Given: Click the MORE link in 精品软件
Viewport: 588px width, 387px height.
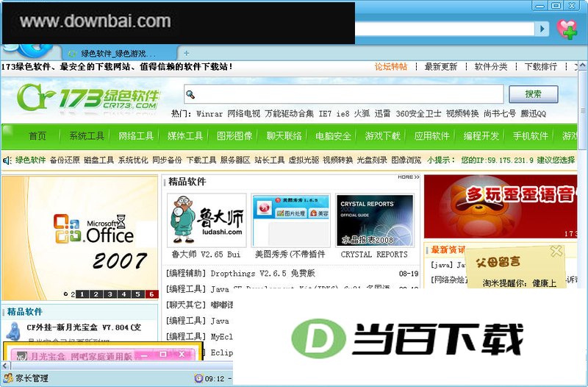Looking at the screenshot, I should (409, 177).
